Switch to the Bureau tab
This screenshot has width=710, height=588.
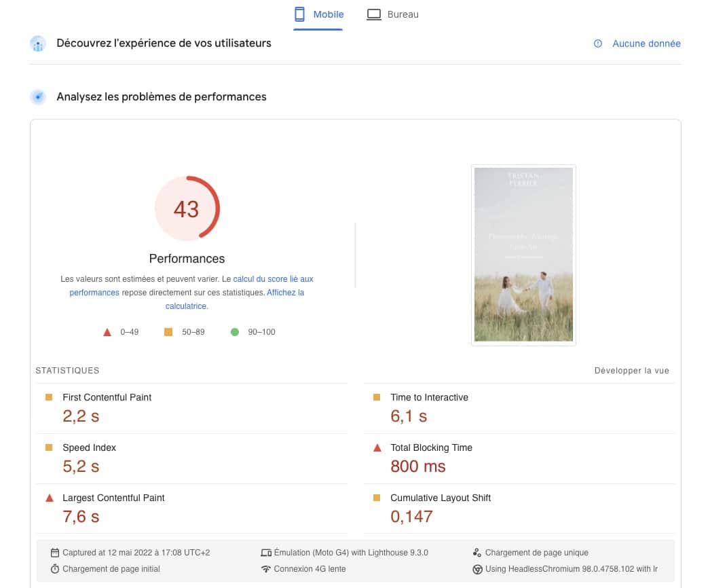coord(393,14)
